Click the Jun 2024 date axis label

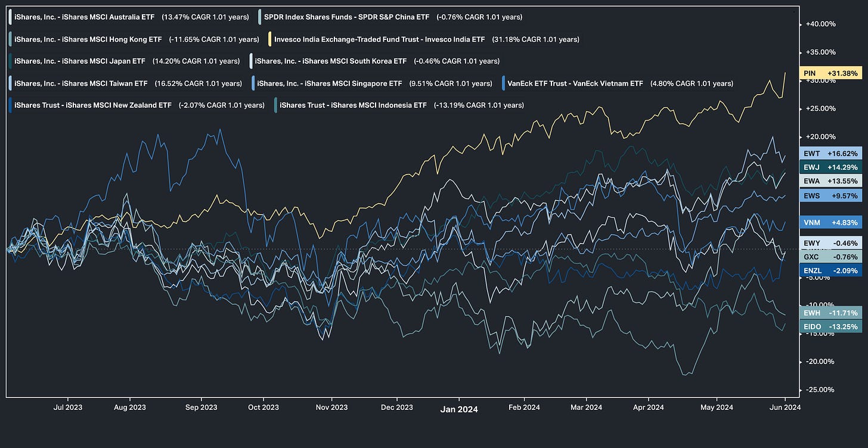(x=784, y=407)
